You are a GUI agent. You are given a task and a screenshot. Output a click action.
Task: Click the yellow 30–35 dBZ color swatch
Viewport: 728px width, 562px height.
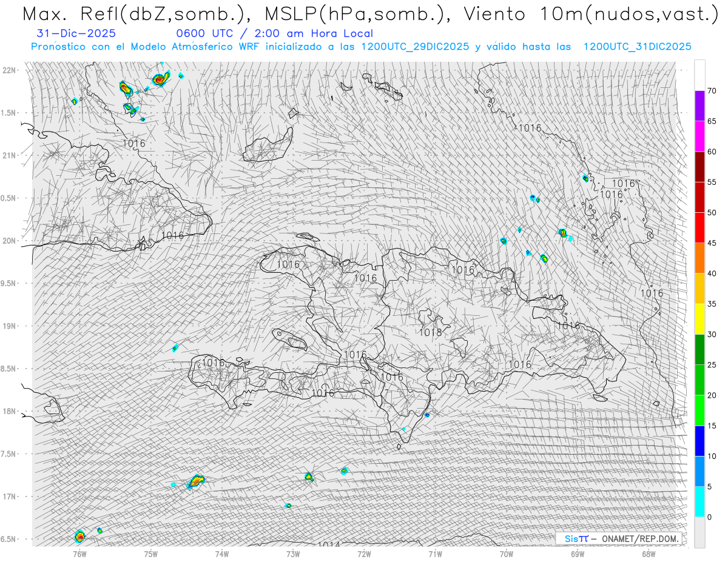point(699,319)
